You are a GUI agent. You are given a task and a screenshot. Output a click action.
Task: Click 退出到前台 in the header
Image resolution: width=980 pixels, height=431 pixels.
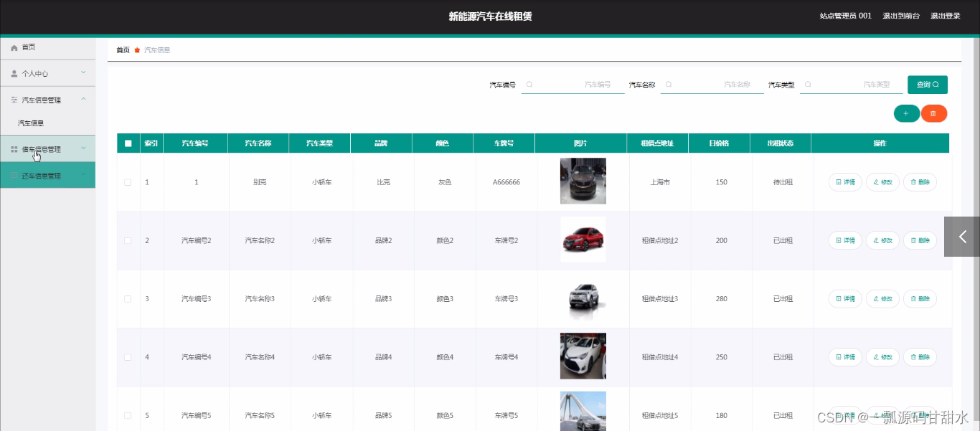tap(901, 16)
